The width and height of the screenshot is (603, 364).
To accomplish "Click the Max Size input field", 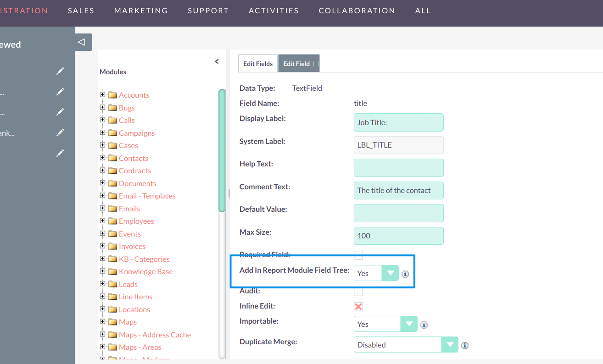I will click(399, 236).
